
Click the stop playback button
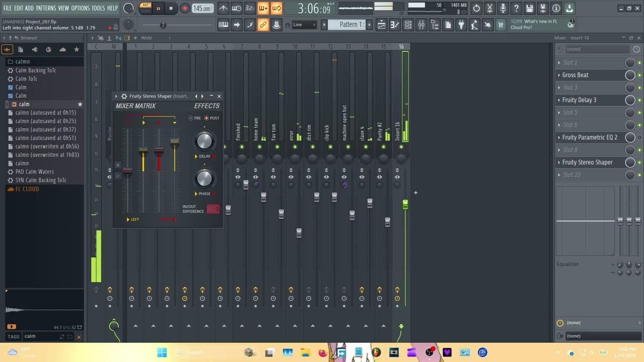pos(171,8)
